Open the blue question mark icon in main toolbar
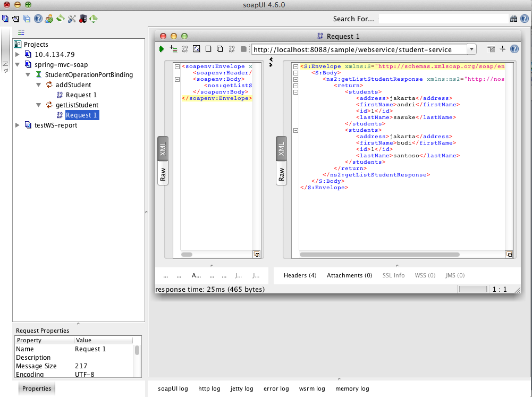532x397 pixels. tap(38, 19)
